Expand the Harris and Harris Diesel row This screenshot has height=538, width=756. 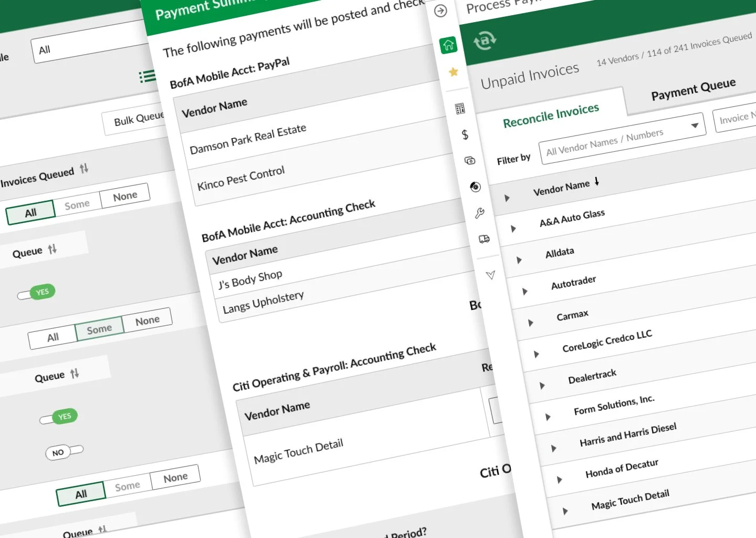click(553, 448)
